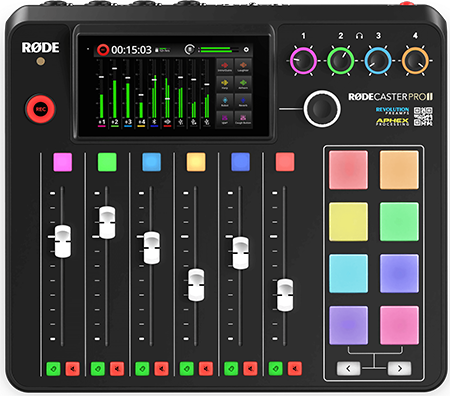Push the light blue channel 3 select button
This screenshot has height=396, width=450.
tap(152, 162)
